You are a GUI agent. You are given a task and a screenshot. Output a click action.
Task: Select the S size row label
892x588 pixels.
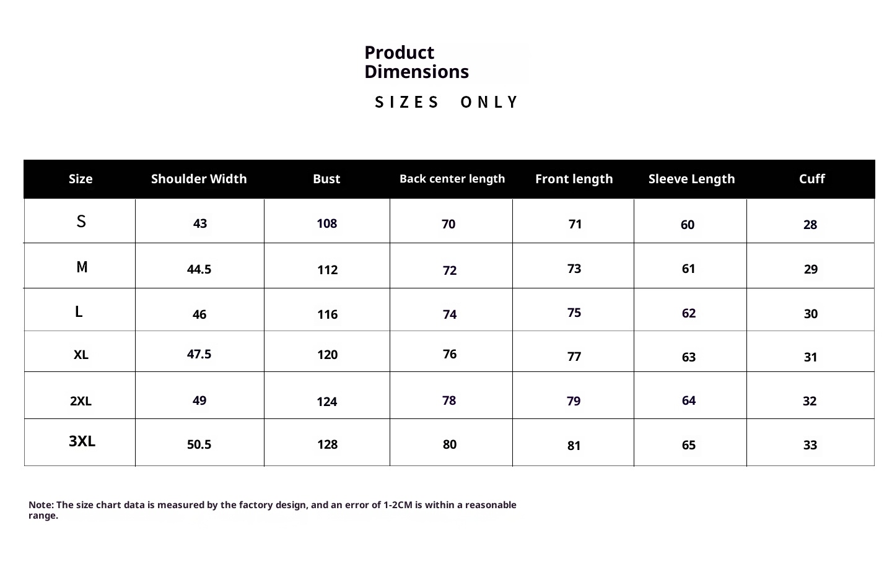tap(81, 221)
